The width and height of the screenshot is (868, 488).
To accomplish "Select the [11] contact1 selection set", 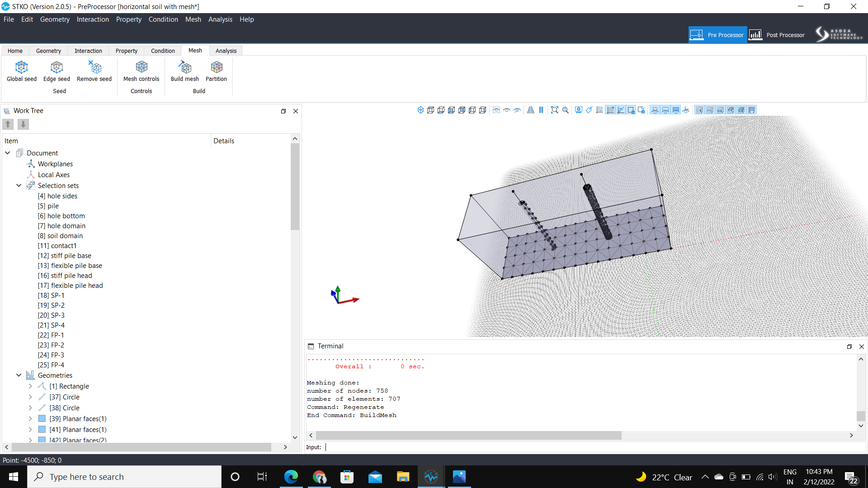I will pyautogui.click(x=57, y=246).
